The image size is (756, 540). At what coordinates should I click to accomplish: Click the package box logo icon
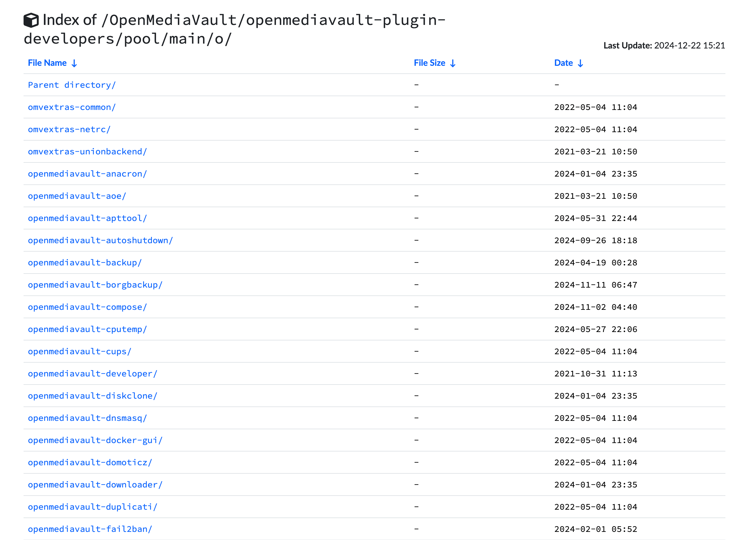pyautogui.click(x=31, y=20)
